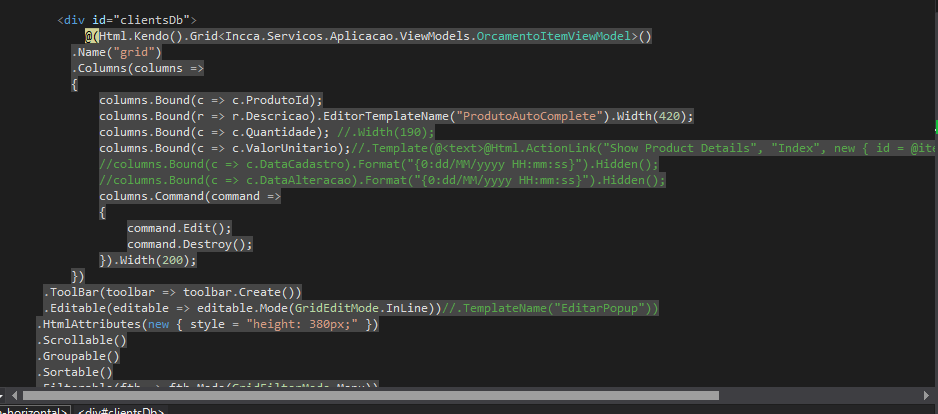Place cursor on .Name("grid") line
This screenshot has width=938, height=414.
click(x=117, y=52)
